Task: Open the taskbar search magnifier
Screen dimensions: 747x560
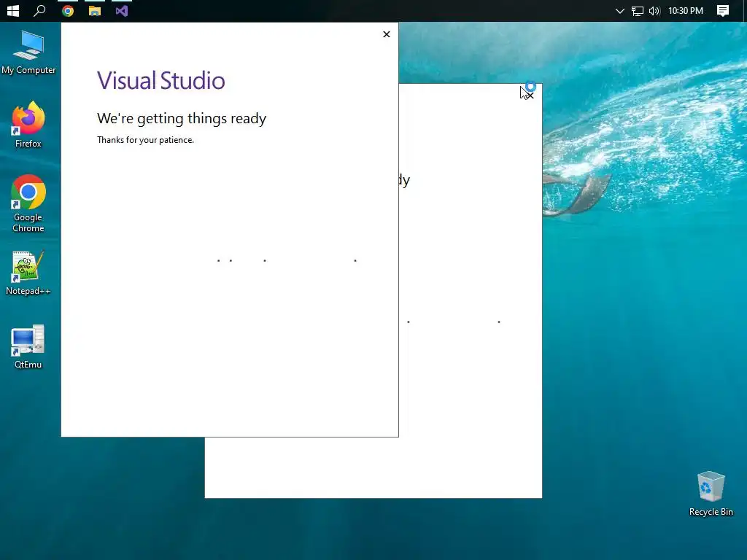Action: tap(39, 10)
